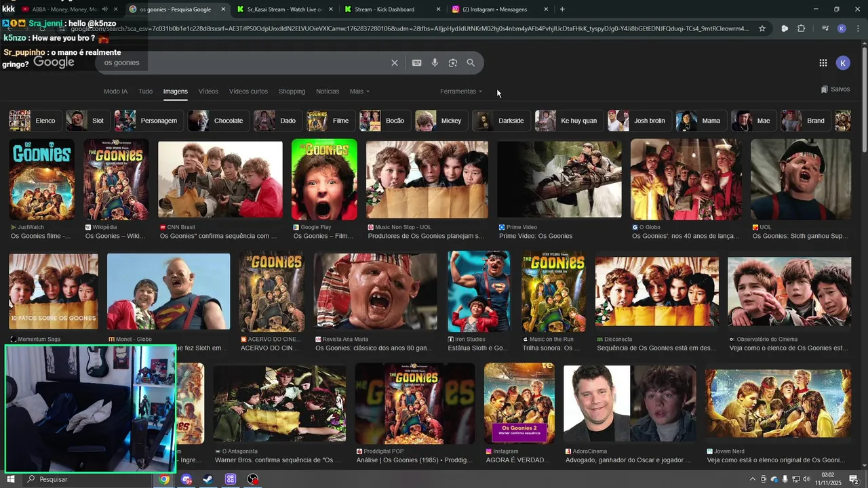Image resolution: width=868 pixels, height=488 pixels.
Task: Switch to the Sr_Kasai Stream browser tab
Action: click(x=283, y=9)
